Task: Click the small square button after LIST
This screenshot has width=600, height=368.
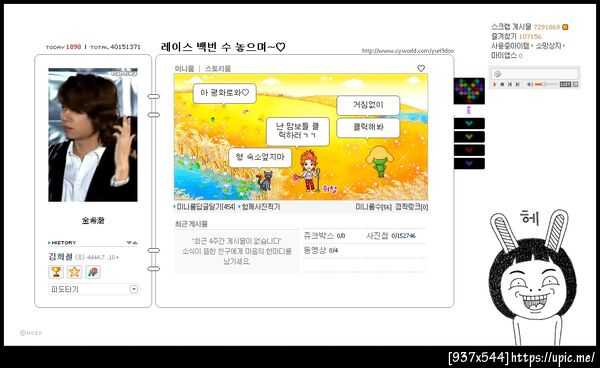Action: pos(576,84)
